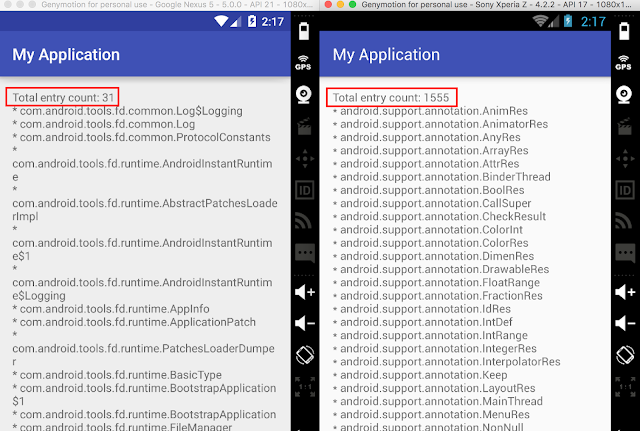Open GPS widget in Xperia Z window

pos(624,62)
